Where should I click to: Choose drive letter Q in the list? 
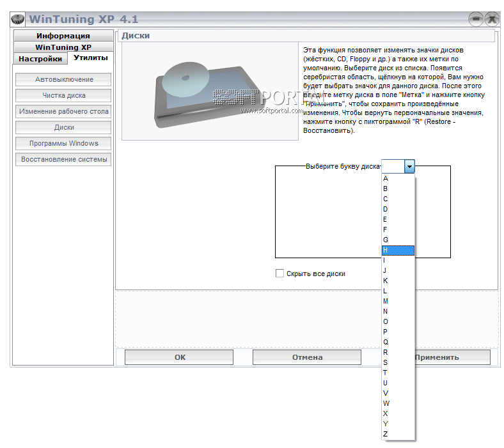(398, 342)
